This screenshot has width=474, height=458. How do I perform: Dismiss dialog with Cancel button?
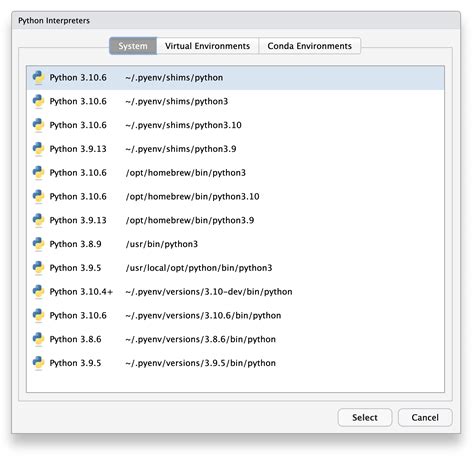click(x=425, y=417)
